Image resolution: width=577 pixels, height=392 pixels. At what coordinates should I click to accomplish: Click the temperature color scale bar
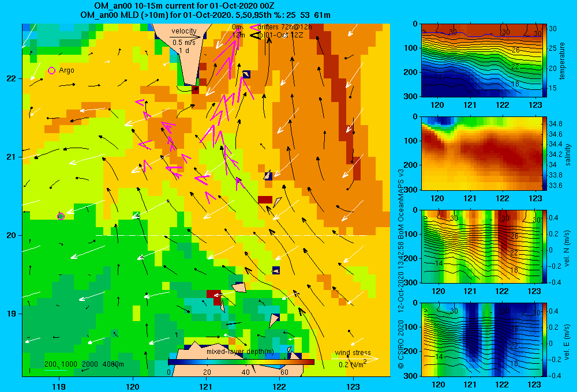[545, 61]
